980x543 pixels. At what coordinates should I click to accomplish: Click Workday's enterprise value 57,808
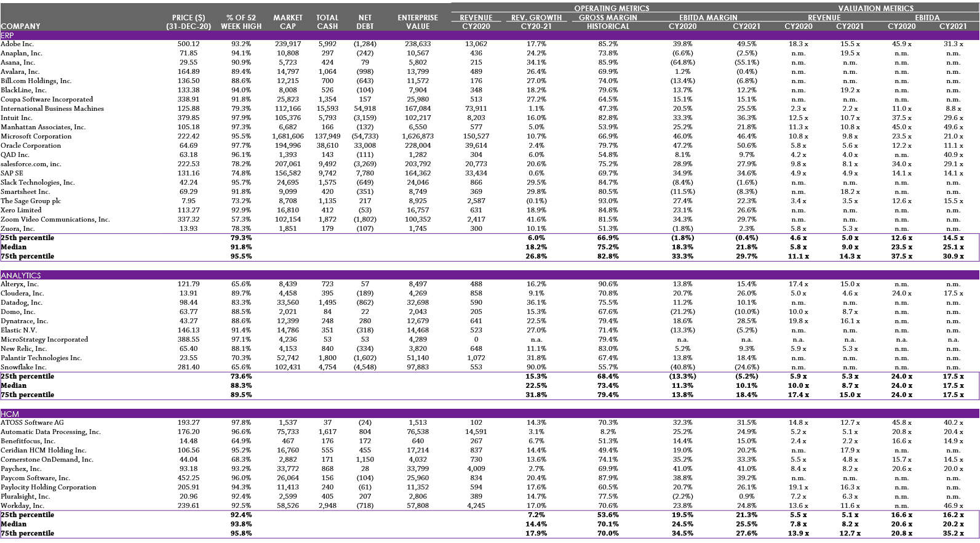point(418,506)
